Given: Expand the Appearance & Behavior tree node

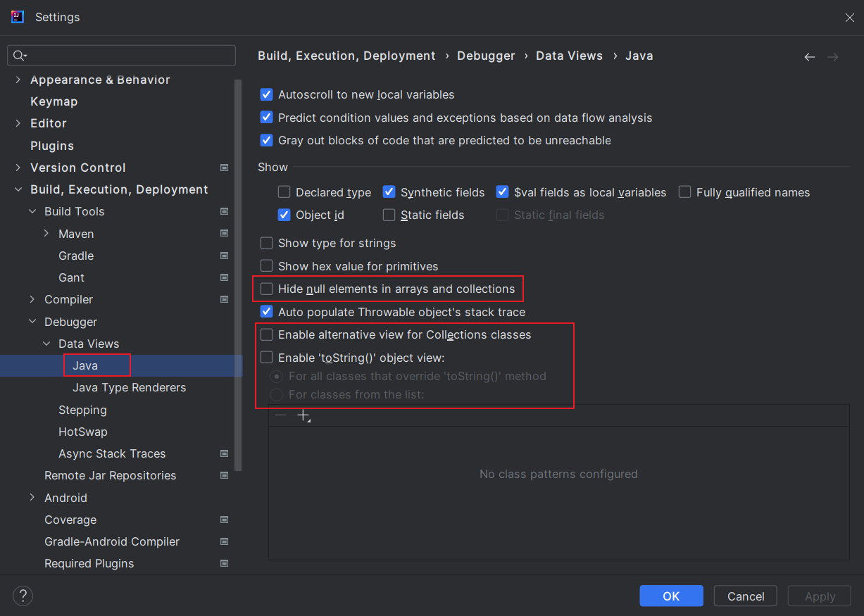Looking at the screenshot, I should [x=18, y=80].
